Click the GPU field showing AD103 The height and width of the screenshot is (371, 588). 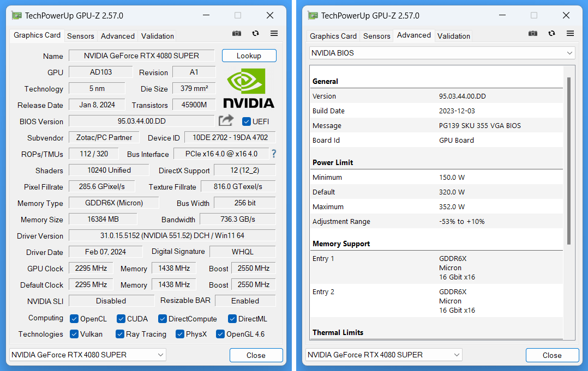click(x=100, y=72)
